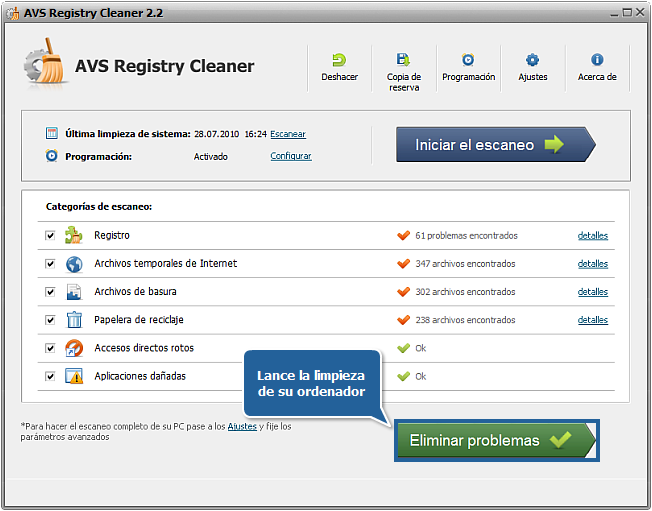Click green checkmark in Accesos directos rotos row
The height and width of the screenshot is (511, 652).
403,348
